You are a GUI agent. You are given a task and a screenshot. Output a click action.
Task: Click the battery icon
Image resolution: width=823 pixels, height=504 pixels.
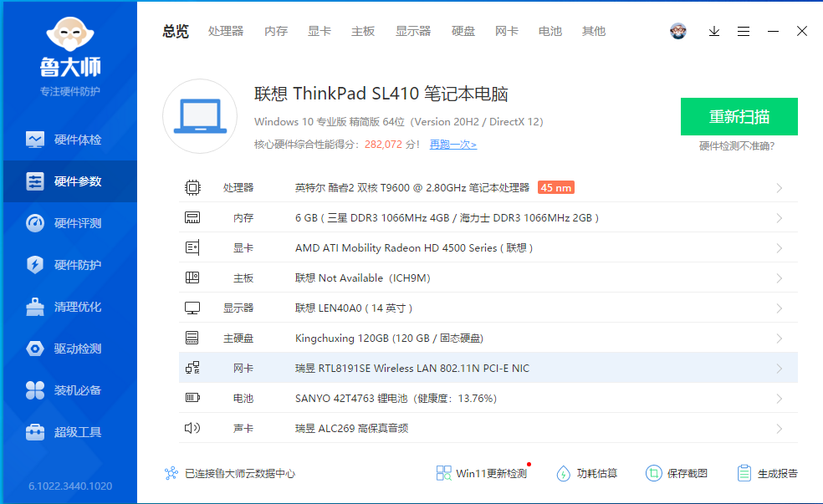[192, 398]
